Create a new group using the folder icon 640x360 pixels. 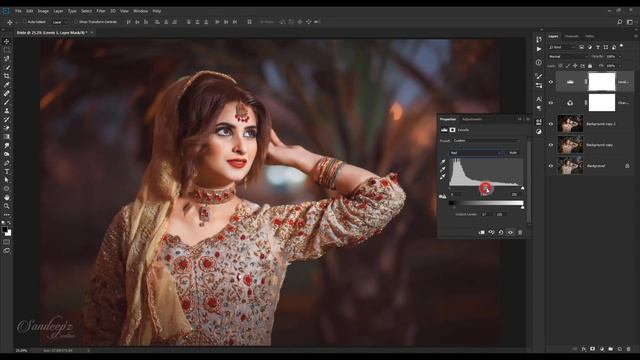(x=611, y=349)
